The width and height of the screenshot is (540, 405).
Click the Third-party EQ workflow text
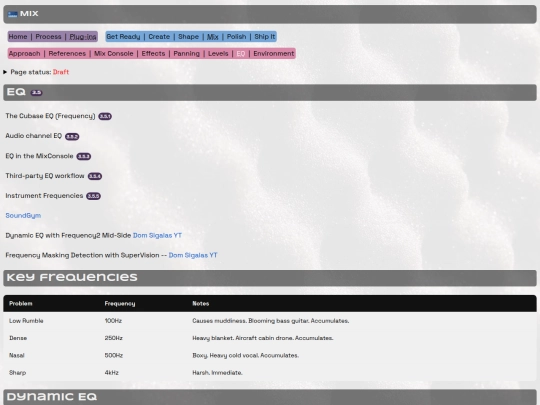point(45,176)
